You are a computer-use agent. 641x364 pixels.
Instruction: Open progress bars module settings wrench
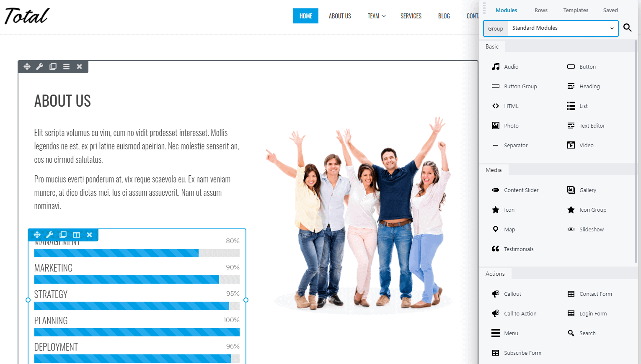tap(50, 235)
